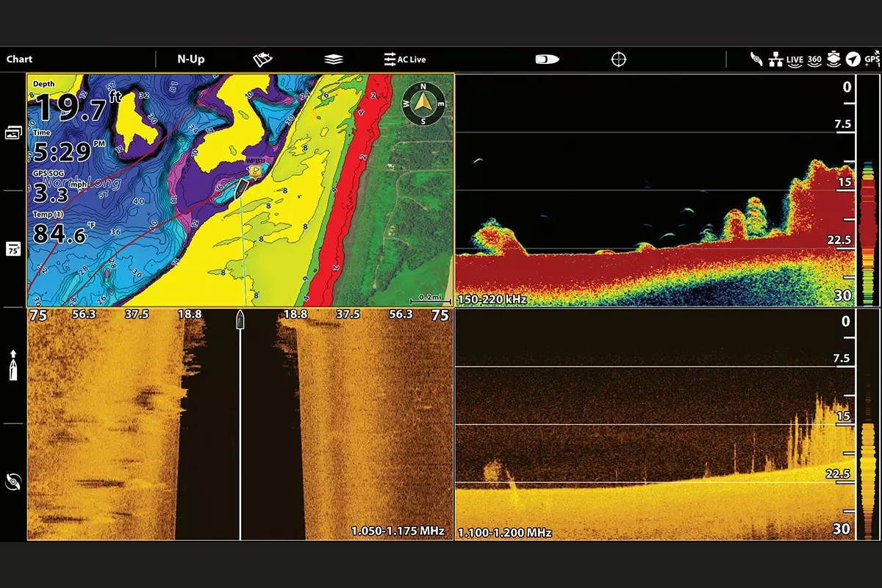The width and height of the screenshot is (882, 588).
Task: Open the chart layers icon
Action: 333,60
